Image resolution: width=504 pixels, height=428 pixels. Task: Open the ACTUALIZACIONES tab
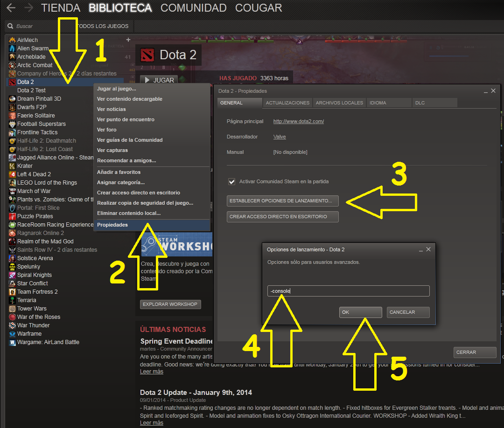click(x=287, y=103)
